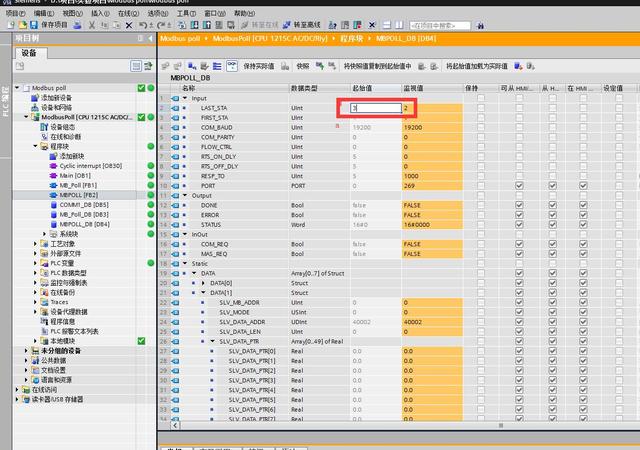640x450 pixels.
Task: Open the 项目 menu
Action: [x=16, y=13]
